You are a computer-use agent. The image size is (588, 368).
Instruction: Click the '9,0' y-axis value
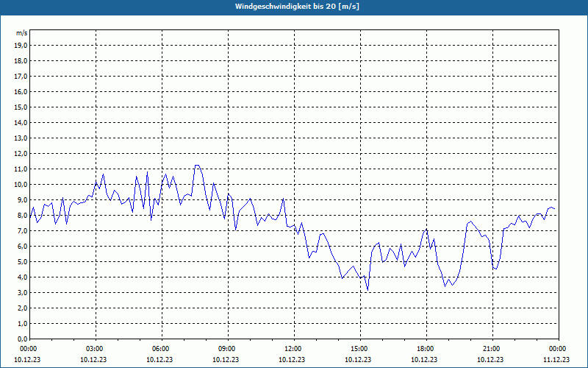point(22,199)
